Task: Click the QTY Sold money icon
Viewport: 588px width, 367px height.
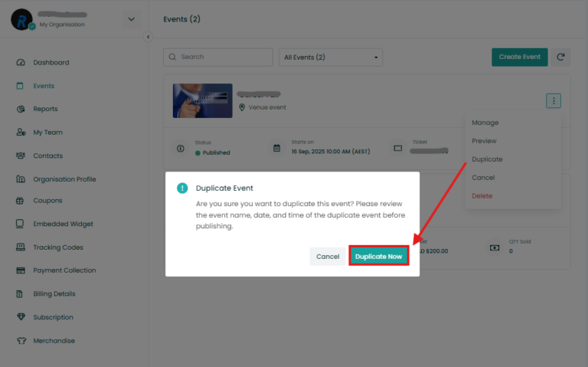Action: click(x=495, y=247)
